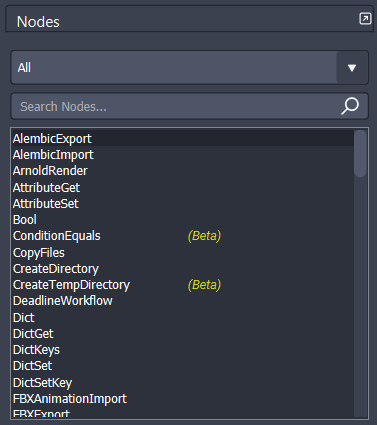
Task: Choose the FBXAnimationImport node
Action: point(183,399)
